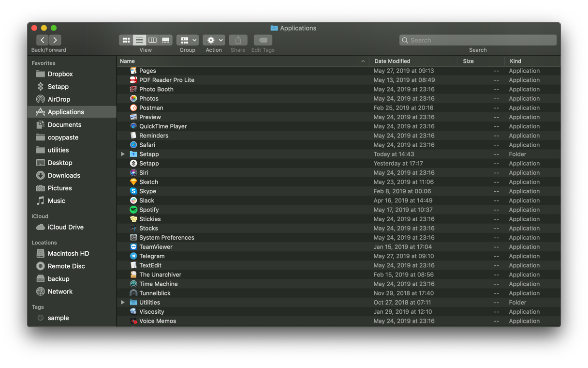
Task: Click the Siri app icon
Action: [x=133, y=172]
